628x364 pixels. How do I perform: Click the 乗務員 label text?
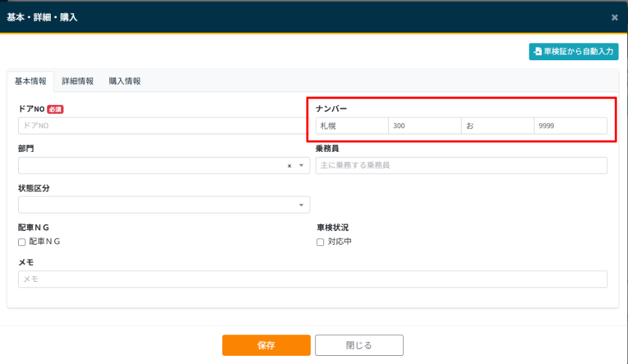327,149
